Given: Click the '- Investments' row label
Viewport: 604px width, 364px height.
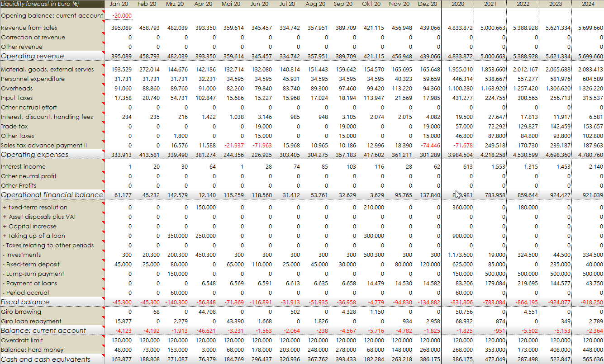Looking at the screenshot, I should (22, 255).
